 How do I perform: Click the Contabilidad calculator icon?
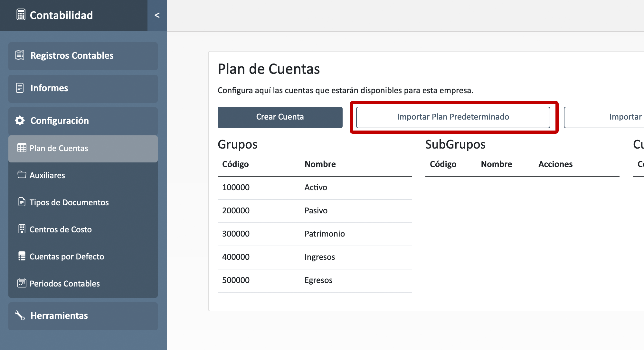(21, 15)
